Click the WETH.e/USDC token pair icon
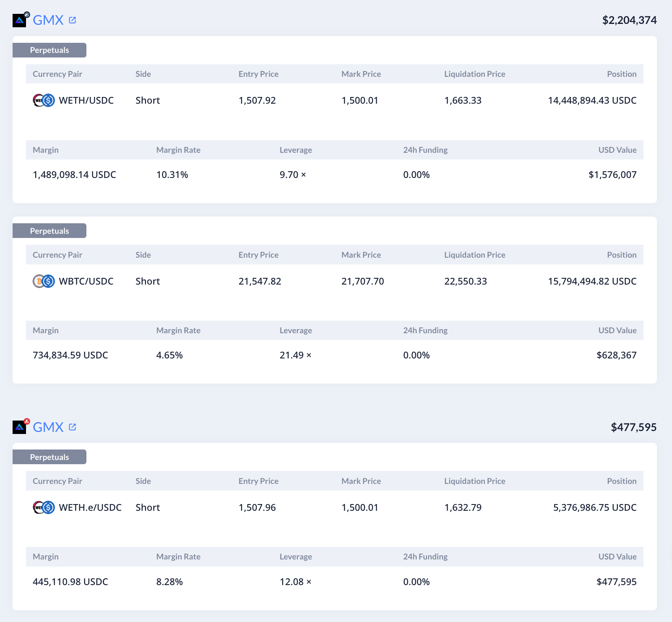The width and height of the screenshot is (672, 622). [x=44, y=507]
